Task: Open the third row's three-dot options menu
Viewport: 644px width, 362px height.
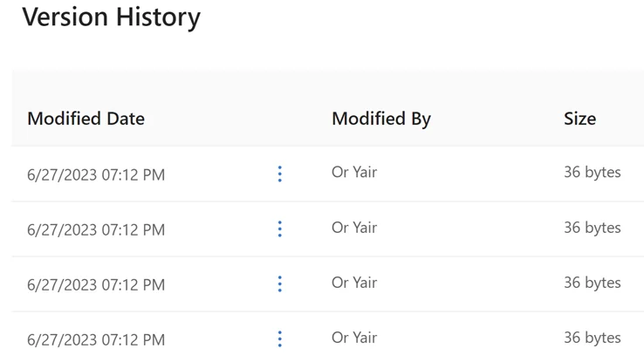Action: [x=279, y=283]
